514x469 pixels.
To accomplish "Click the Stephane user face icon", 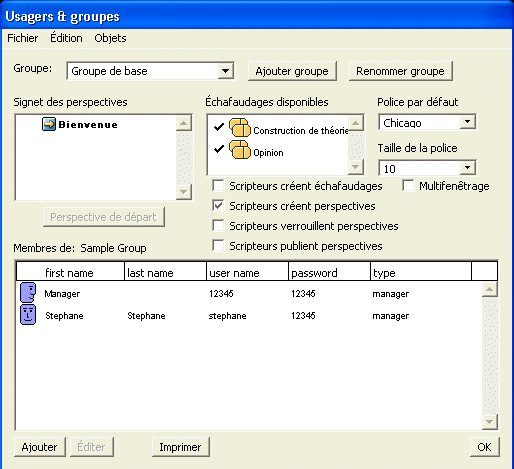I will [x=28, y=314].
